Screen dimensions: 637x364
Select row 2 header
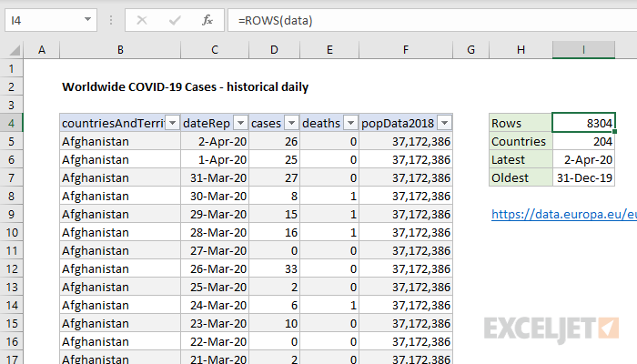[11, 87]
